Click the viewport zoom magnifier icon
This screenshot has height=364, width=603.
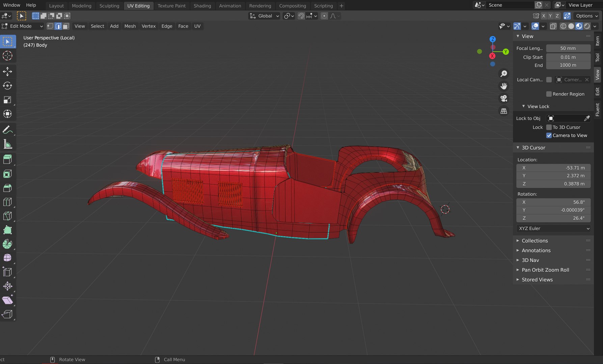tap(504, 73)
